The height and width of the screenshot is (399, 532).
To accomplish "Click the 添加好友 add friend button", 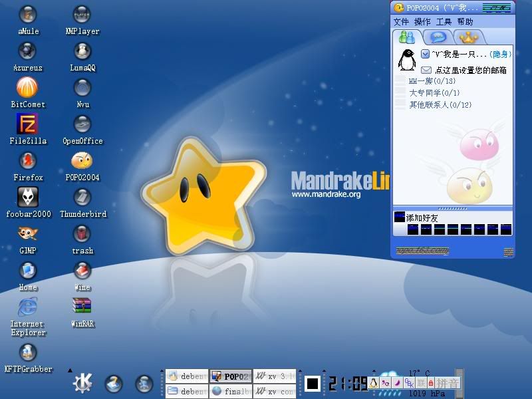I will pos(417,217).
